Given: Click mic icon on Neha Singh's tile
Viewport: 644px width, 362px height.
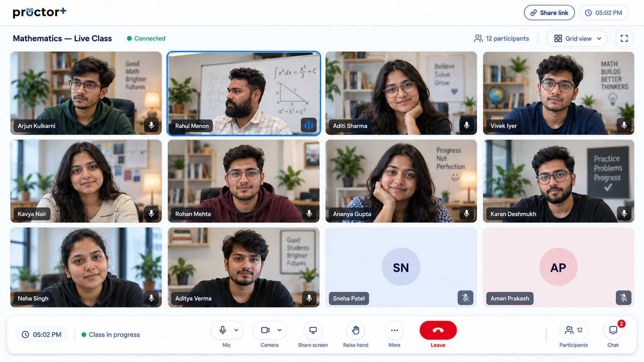Looking at the screenshot, I should [x=151, y=298].
